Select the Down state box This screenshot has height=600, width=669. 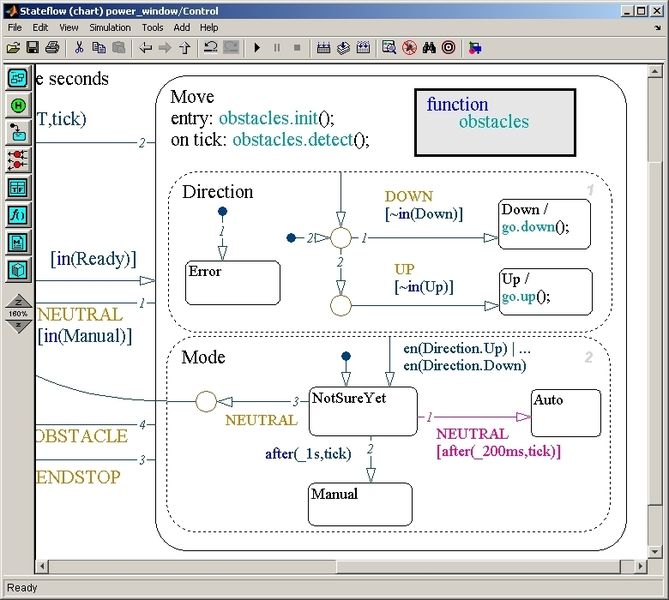(x=544, y=224)
